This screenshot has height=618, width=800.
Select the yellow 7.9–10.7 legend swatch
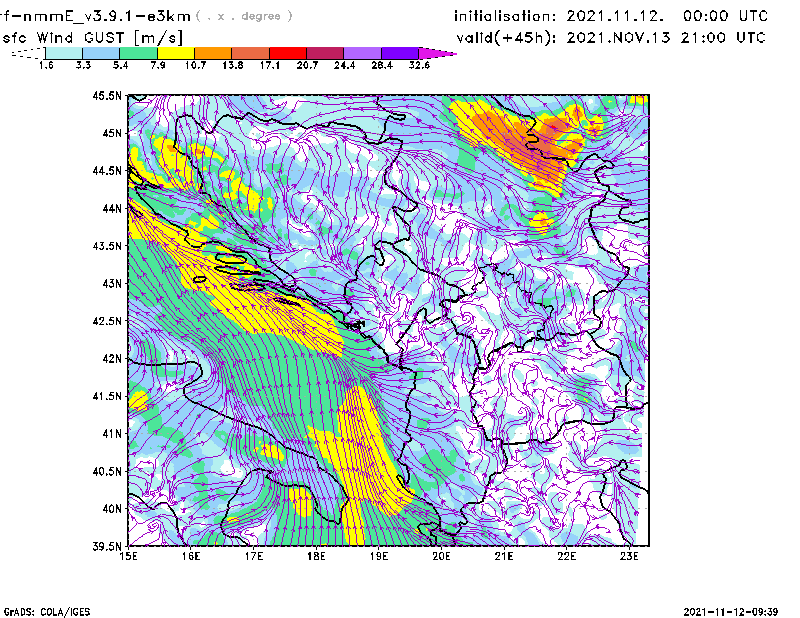pos(176,53)
